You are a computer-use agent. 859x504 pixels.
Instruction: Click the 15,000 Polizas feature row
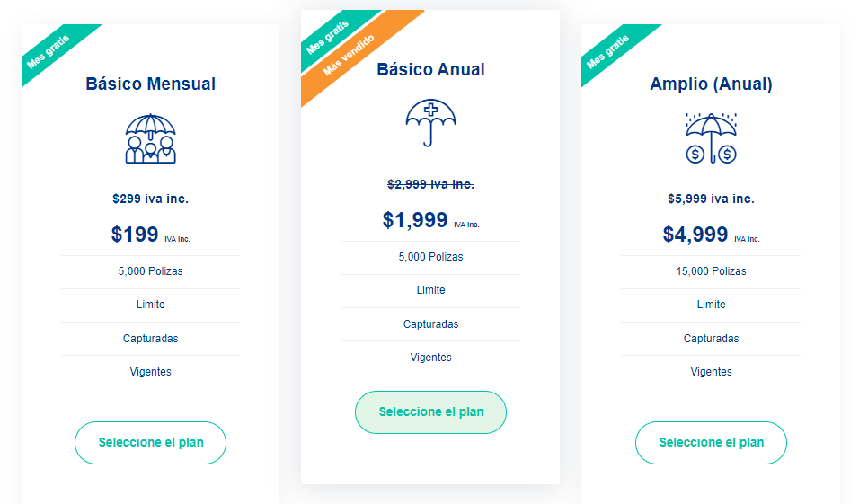click(x=711, y=271)
